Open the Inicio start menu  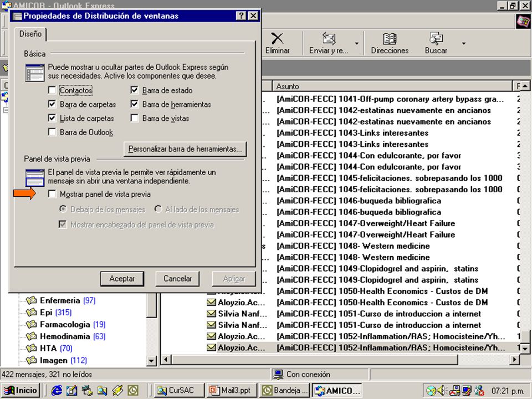pyautogui.click(x=21, y=391)
